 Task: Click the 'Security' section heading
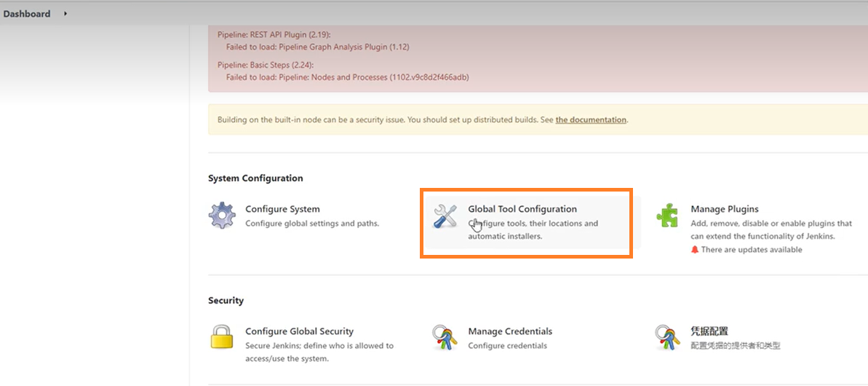pos(226,301)
